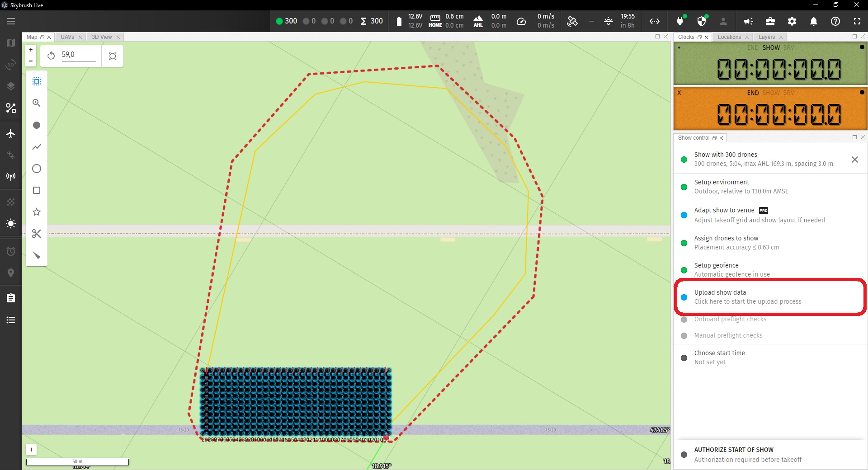Fit all features in map view
Viewport: 868px width, 470px height.
click(113, 56)
